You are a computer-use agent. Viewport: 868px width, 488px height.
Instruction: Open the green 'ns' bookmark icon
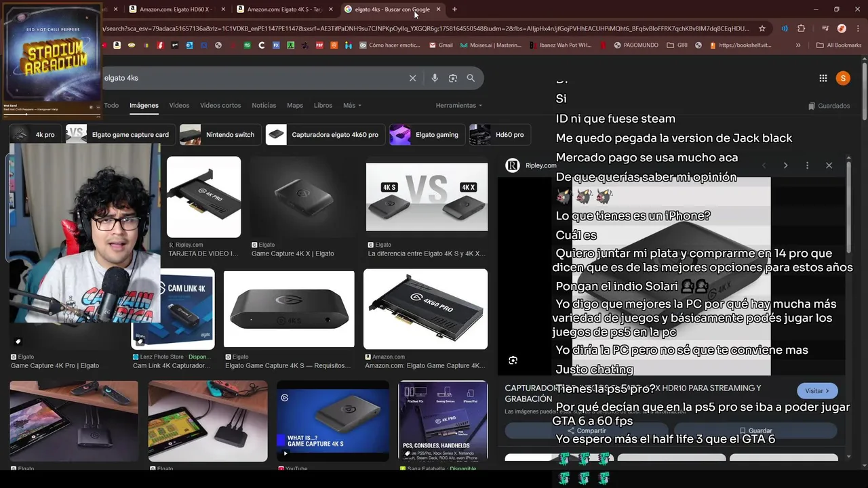point(248,45)
